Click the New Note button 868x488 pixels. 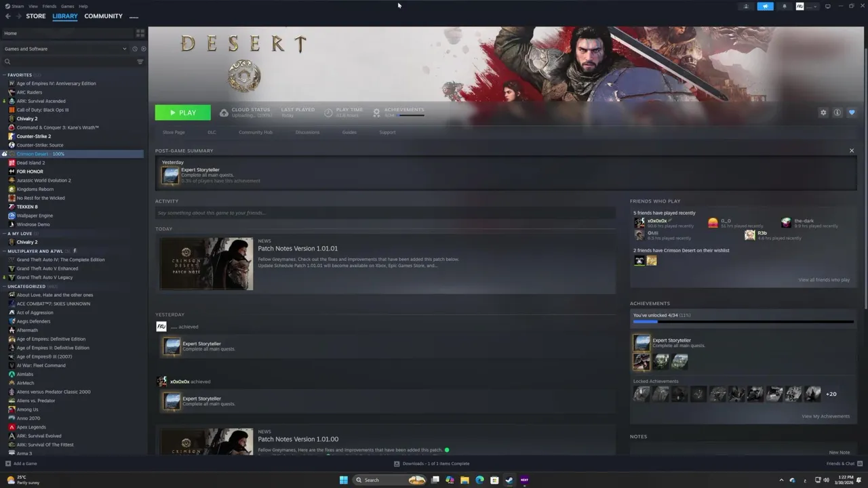pos(839,452)
